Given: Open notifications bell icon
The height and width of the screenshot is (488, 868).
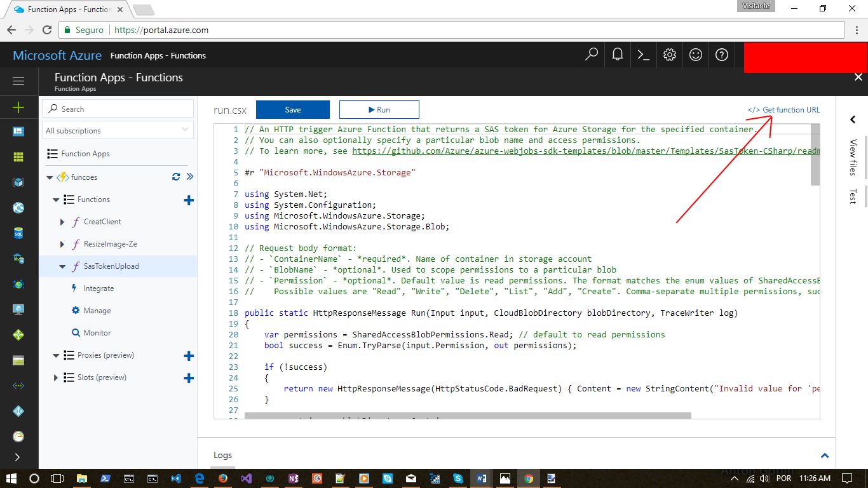Looking at the screenshot, I should click(x=618, y=55).
